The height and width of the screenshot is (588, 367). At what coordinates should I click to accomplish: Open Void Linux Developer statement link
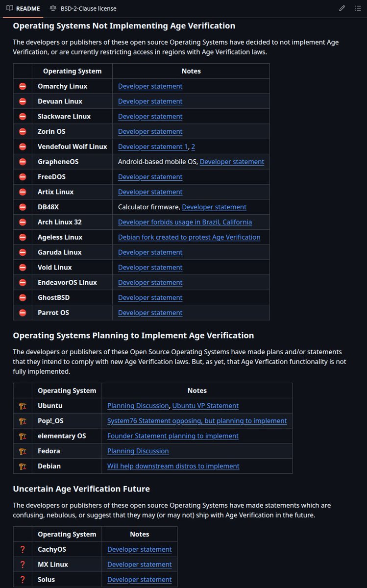click(x=150, y=268)
